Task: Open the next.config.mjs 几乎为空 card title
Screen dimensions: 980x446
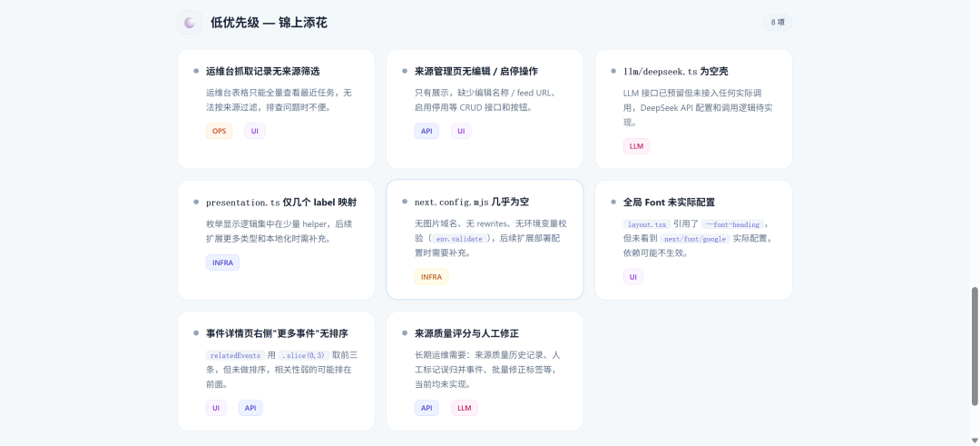Action: pyautogui.click(x=472, y=203)
